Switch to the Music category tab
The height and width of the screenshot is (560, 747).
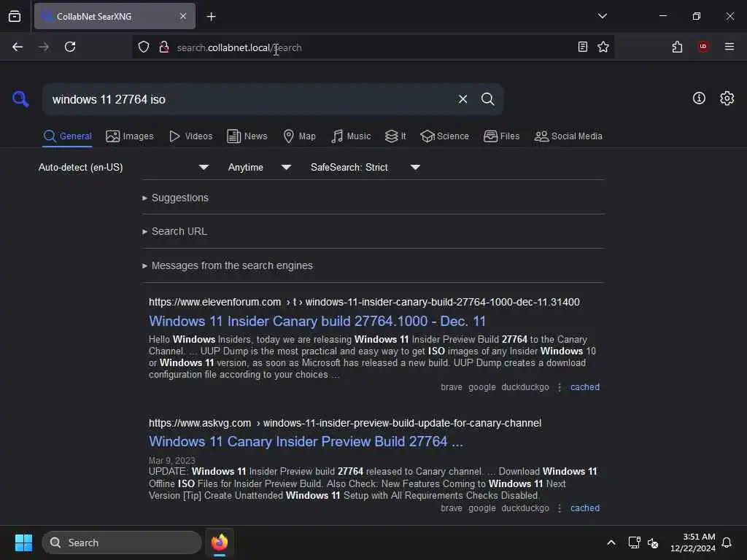[351, 136]
